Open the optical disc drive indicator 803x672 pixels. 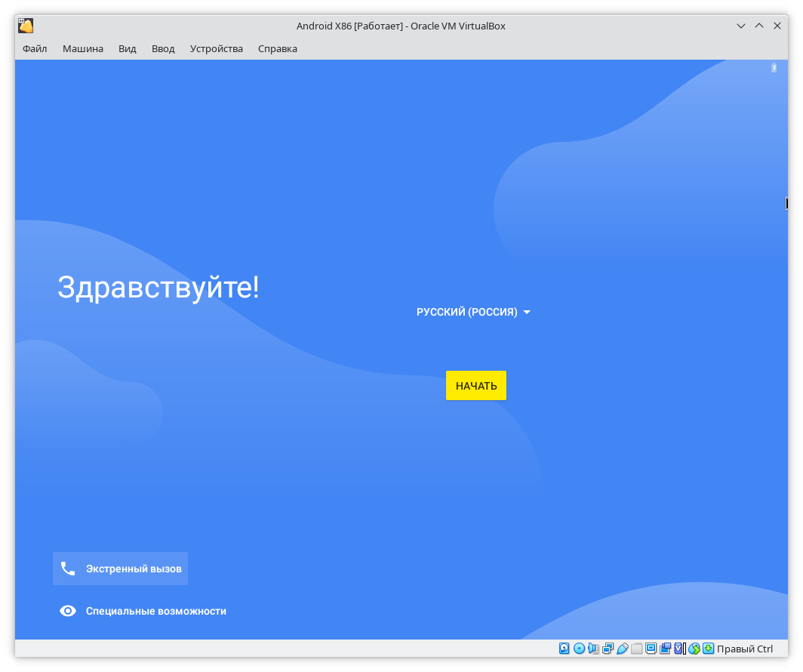coord(579,649)
